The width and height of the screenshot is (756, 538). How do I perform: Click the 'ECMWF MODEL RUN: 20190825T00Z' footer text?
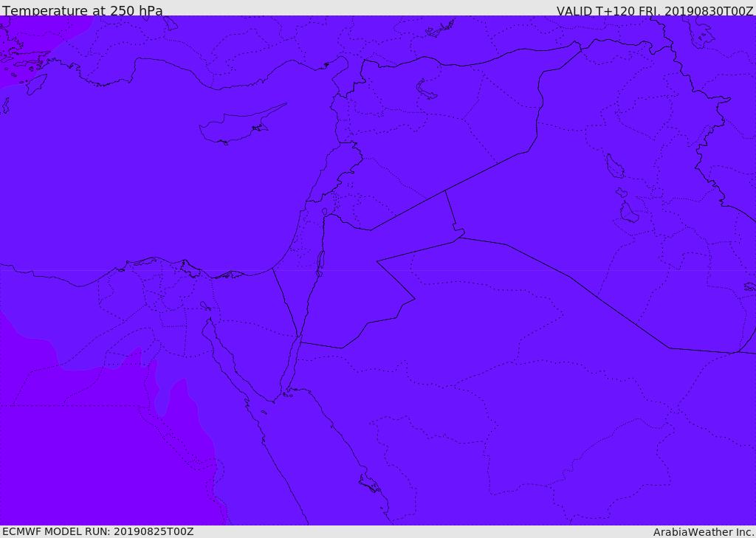[98, 532]
